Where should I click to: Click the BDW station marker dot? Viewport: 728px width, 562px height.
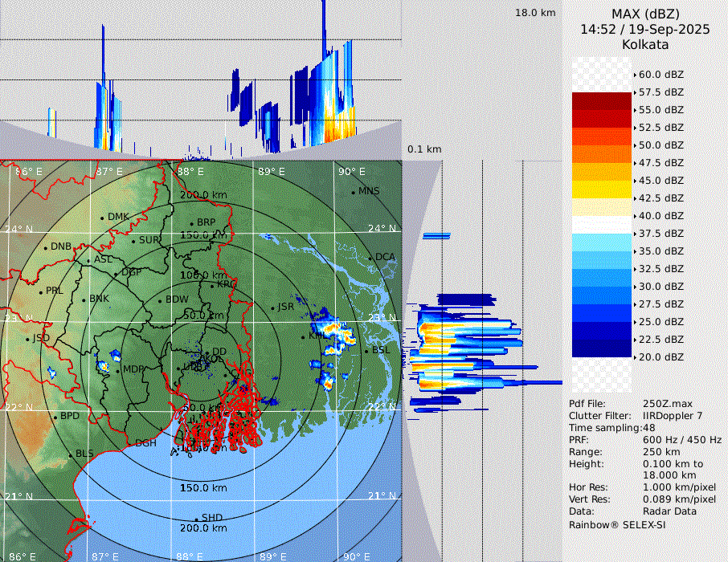[x=160, y=300]
